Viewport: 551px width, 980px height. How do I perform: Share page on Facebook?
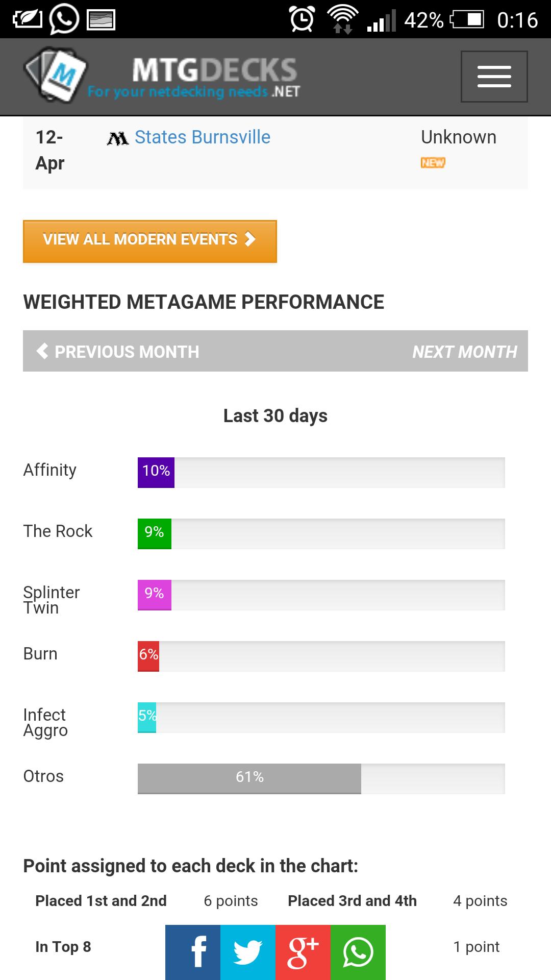click(193, 952)
